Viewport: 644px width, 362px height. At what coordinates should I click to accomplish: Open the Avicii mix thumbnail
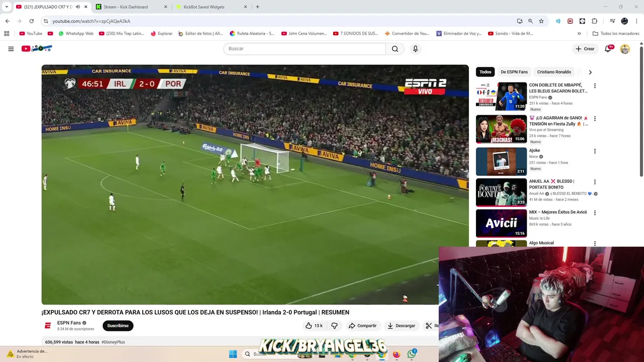(501, 223)
